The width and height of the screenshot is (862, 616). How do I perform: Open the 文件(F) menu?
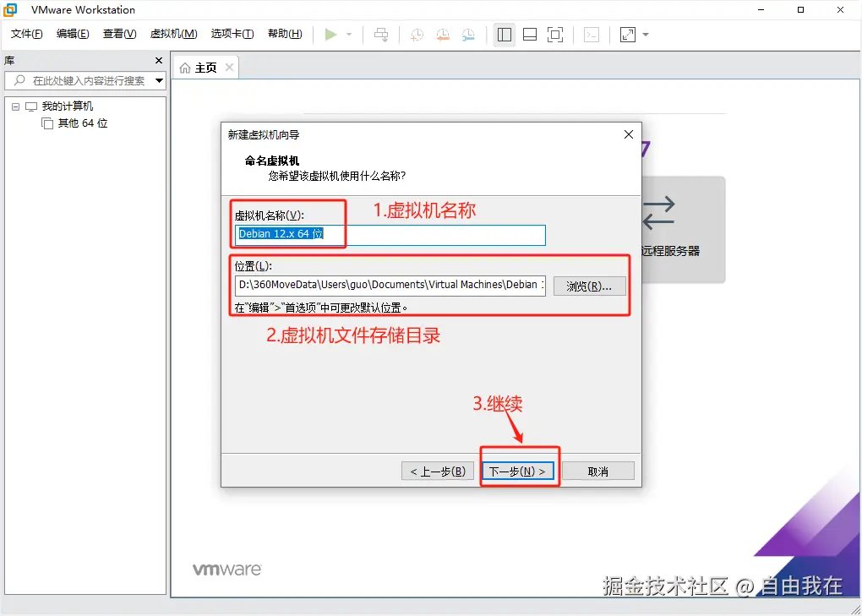pos(26,34)
